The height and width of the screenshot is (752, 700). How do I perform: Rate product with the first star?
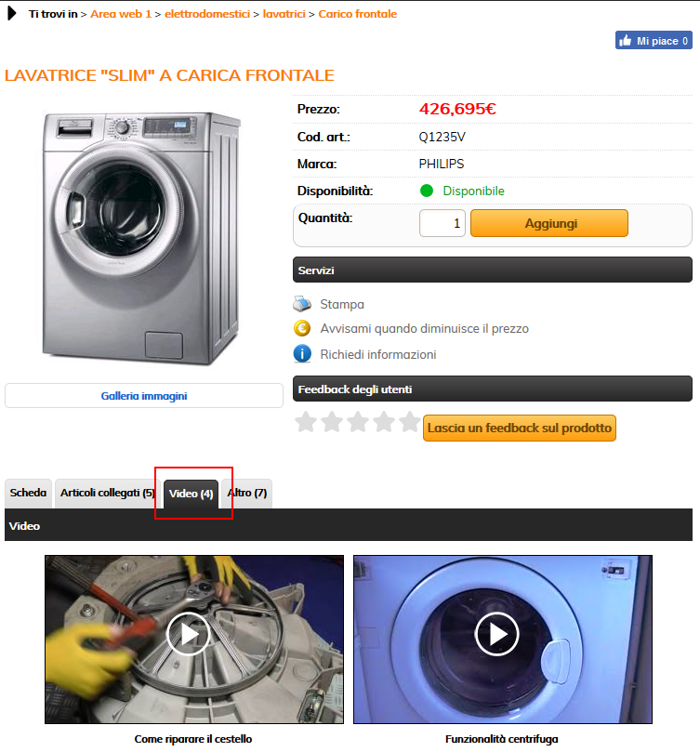(x=306, y=423)
